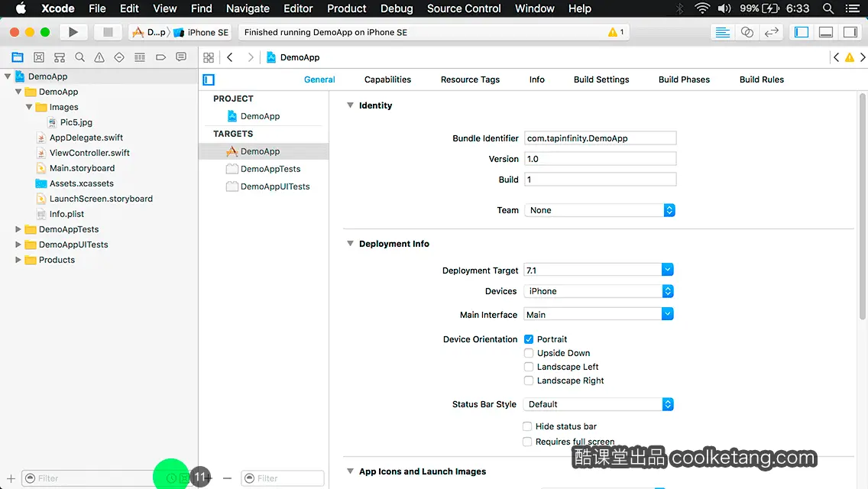Viewport: 868px width, 489px height.
Task: Enable Upside Down orientation
Action: pyautogui.click(x=529, y=353)
